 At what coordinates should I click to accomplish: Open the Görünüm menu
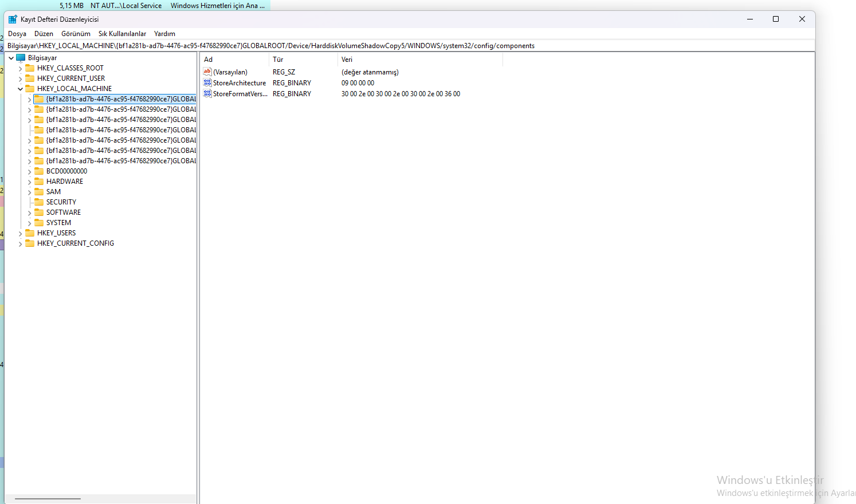(x=76, y=34)
